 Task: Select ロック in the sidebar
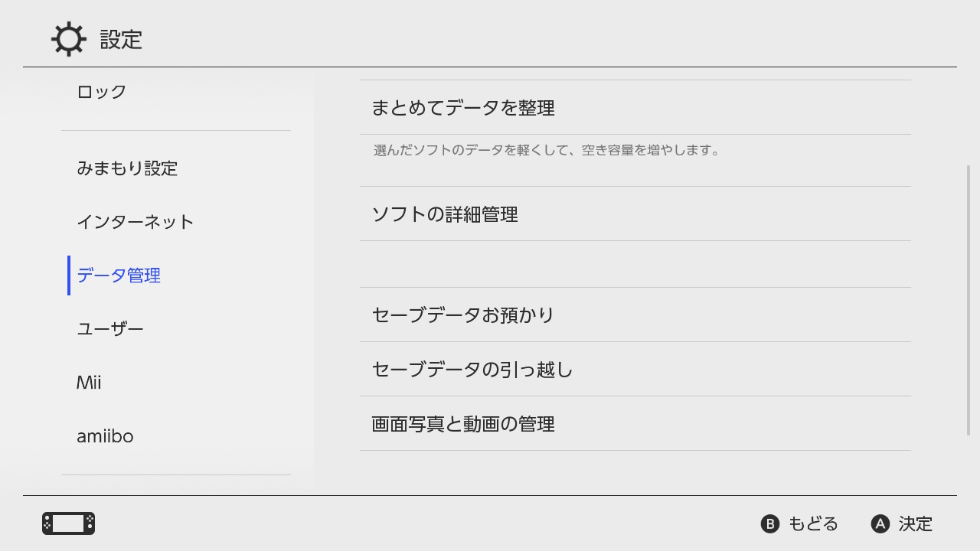pos(102,92)
